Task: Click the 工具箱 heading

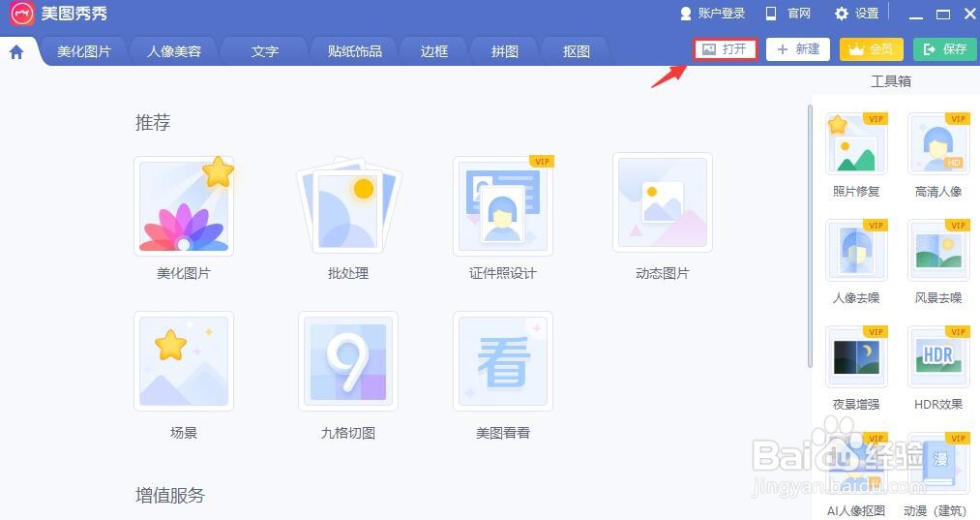Action: [x=891, y=80]
